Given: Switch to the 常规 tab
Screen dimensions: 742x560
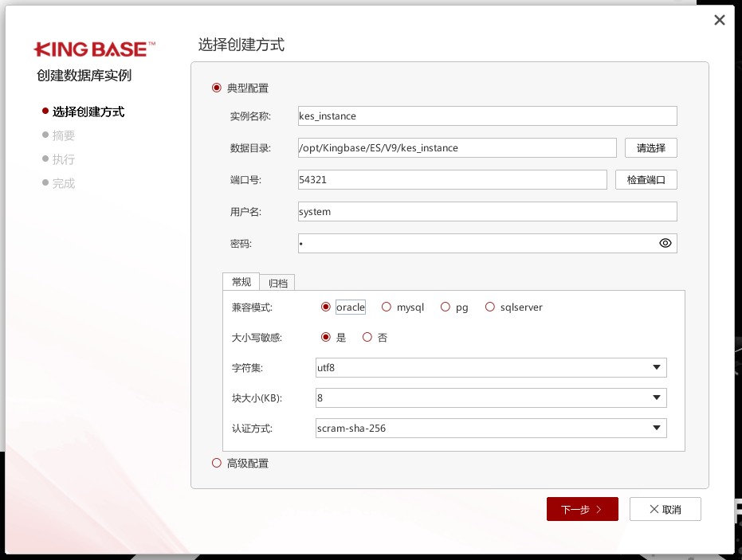Looking at the screenshot, I should coord(241,282).
